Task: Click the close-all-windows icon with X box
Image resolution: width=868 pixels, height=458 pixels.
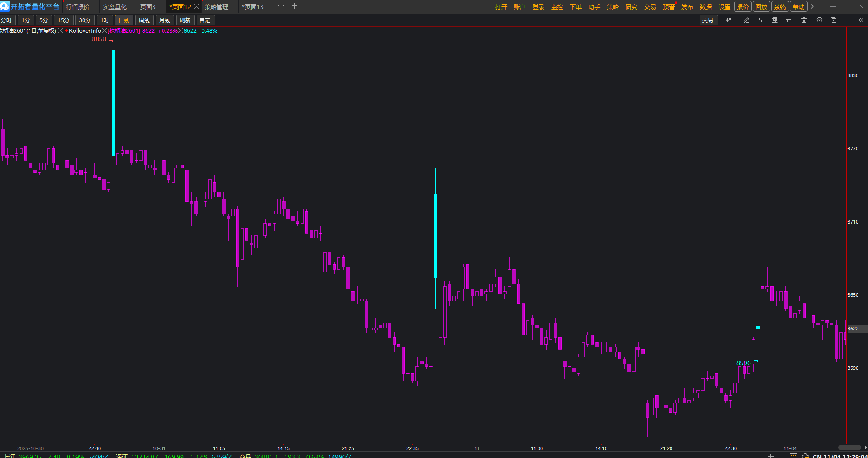Action: 833,20
